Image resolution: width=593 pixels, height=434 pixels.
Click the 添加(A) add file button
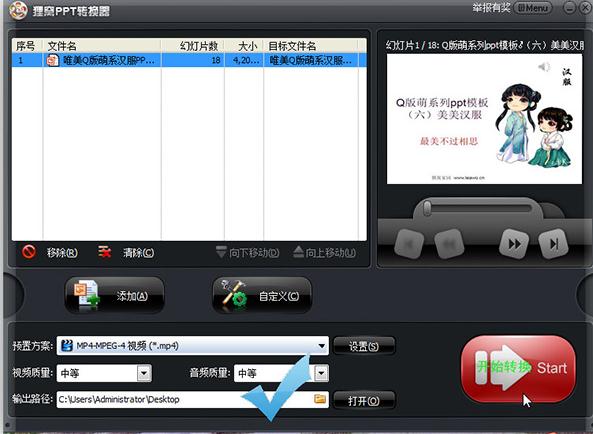pyautogui.click(x=115, y=295)
